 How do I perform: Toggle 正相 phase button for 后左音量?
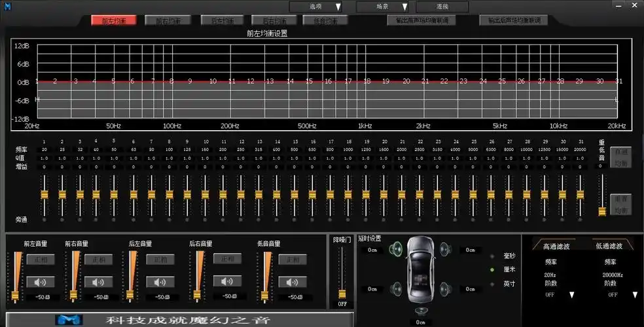pos(160,260)
